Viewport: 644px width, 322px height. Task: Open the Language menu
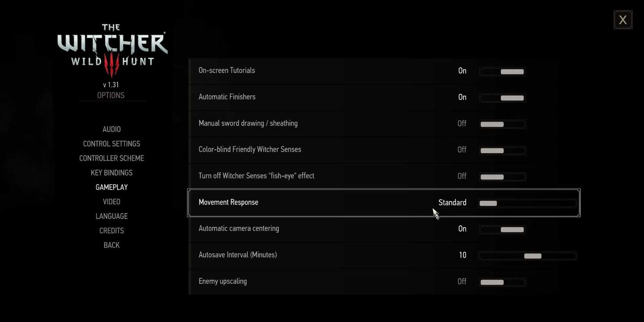112,216
